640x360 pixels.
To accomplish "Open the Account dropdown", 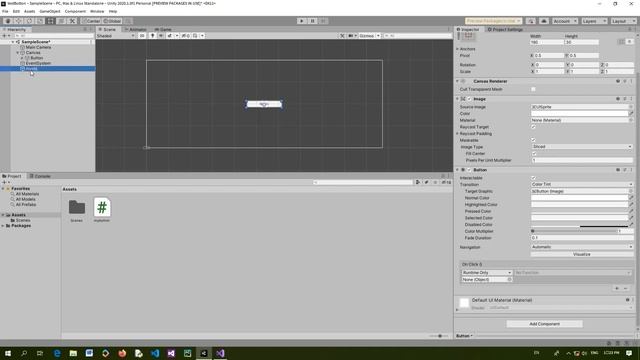I will coord(564,21).
